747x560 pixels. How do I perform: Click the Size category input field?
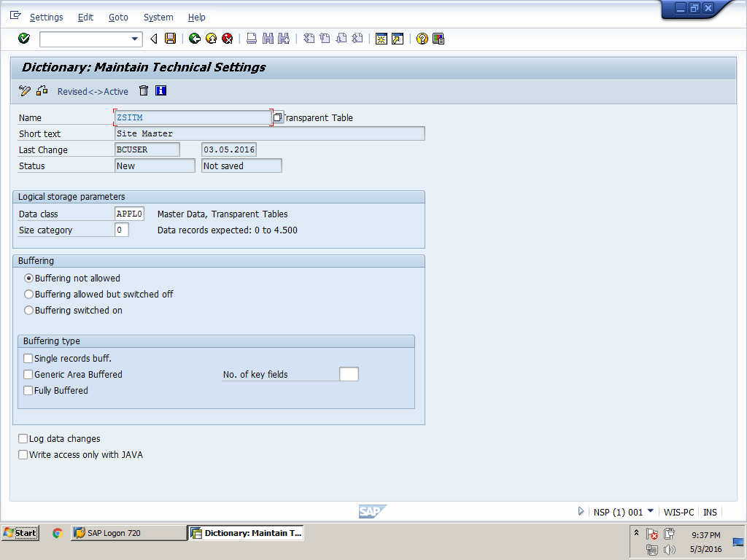pyautogui.click(x=122, y=230)
